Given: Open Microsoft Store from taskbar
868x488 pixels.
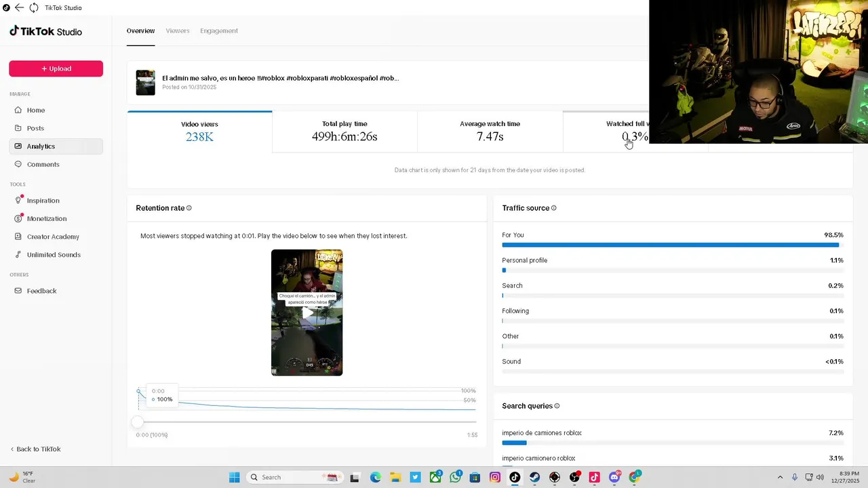Looking at the screenshot, I should coord(475,478).
